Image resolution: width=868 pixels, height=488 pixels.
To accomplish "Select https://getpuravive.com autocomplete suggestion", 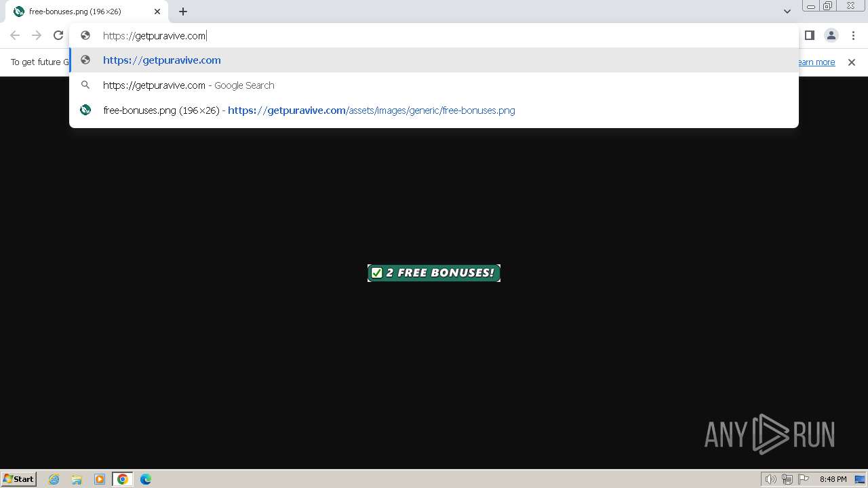I will [434, 60].
